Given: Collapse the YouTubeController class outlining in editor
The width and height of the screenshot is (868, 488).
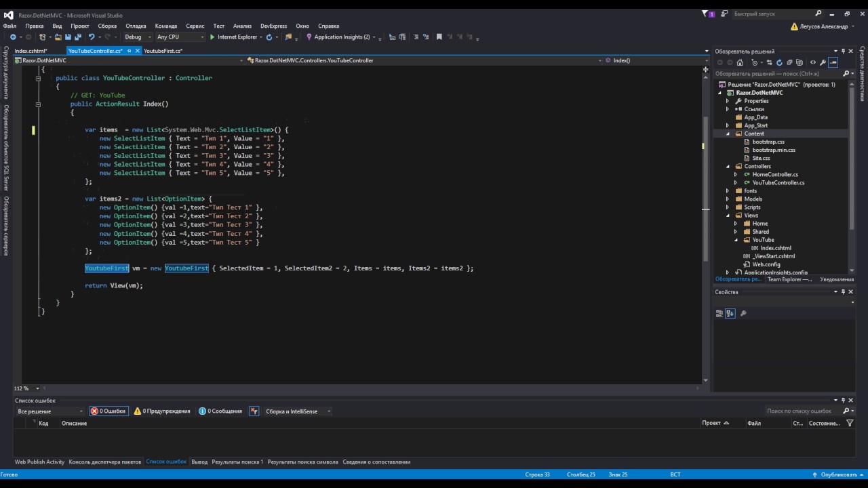Looking at the screenshot, I should tap(39, 78).
